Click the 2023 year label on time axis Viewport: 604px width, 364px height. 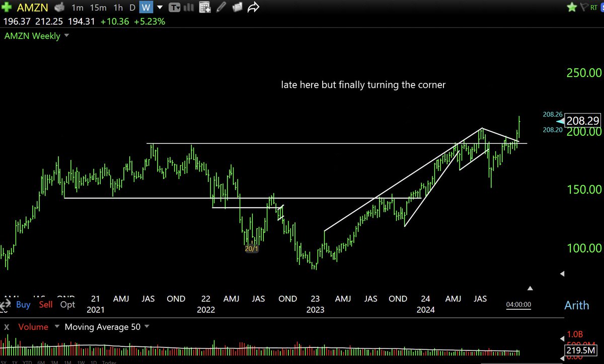tap(316, 310)
